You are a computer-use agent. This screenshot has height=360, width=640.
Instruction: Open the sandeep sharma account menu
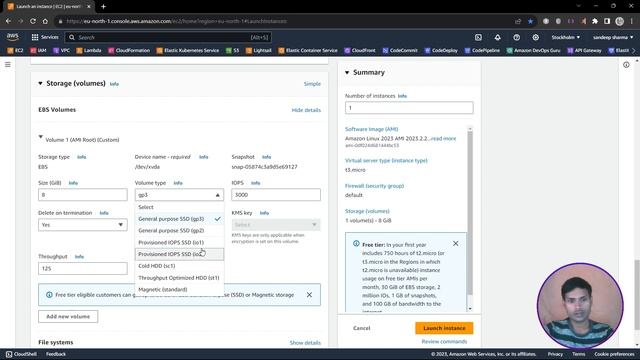613,37
